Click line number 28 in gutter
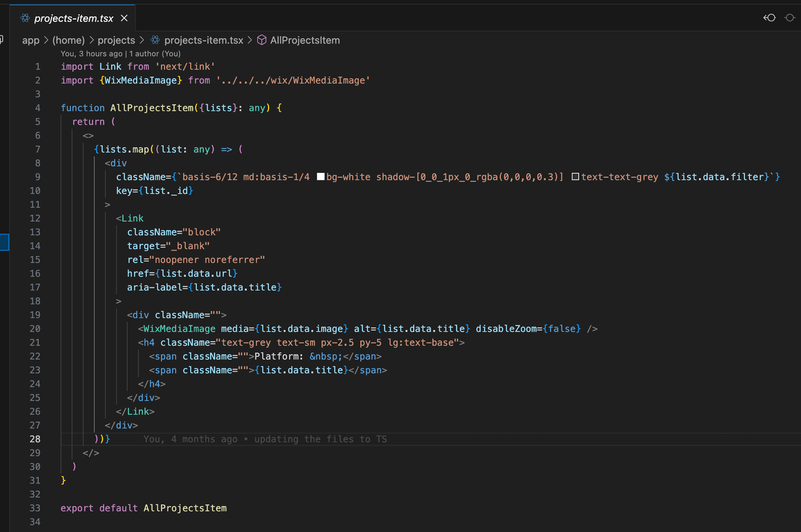 35,439
